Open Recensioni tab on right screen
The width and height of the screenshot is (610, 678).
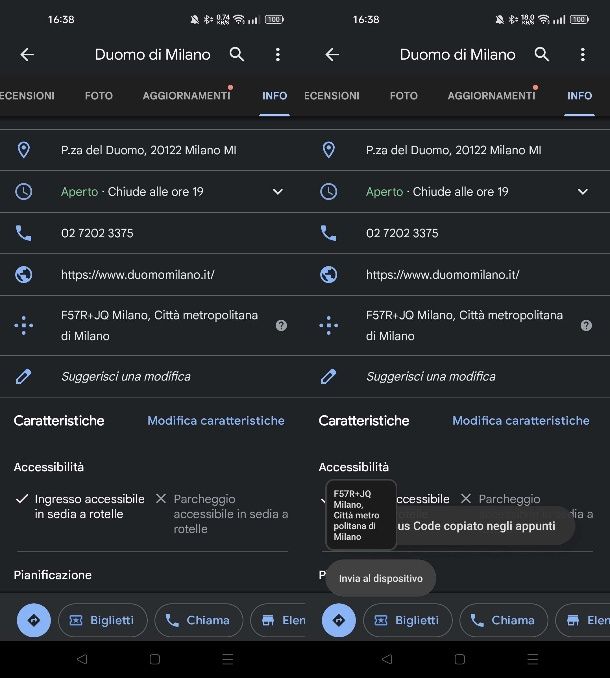pyautogui.click(x=332, y=96)
